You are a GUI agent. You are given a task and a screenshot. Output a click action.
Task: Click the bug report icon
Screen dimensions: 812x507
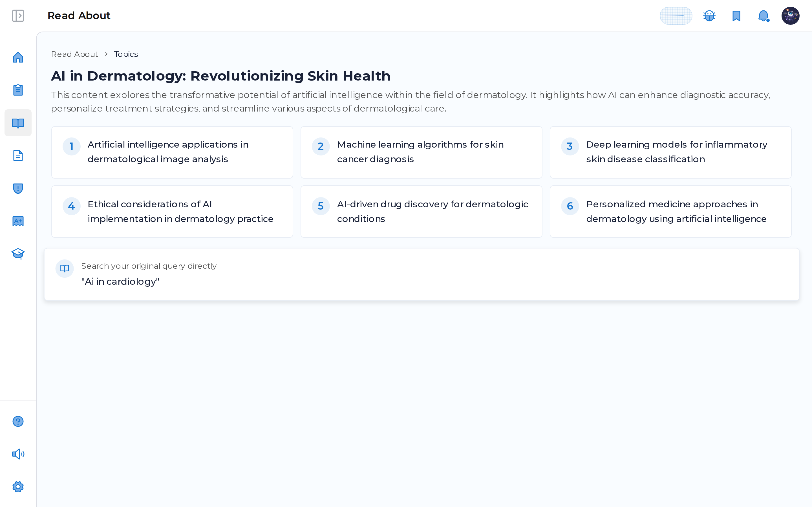pyautogui.click(x=709, y=16)
